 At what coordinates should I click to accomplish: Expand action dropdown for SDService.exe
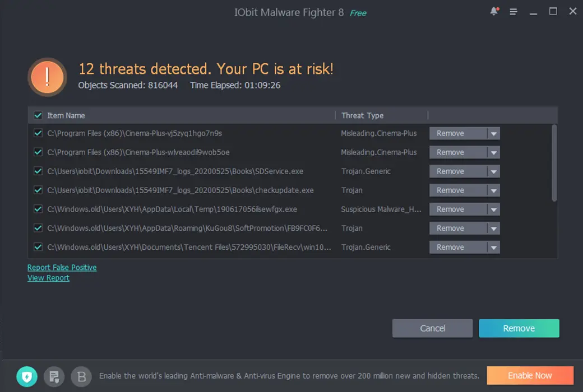tap(494, 171)
